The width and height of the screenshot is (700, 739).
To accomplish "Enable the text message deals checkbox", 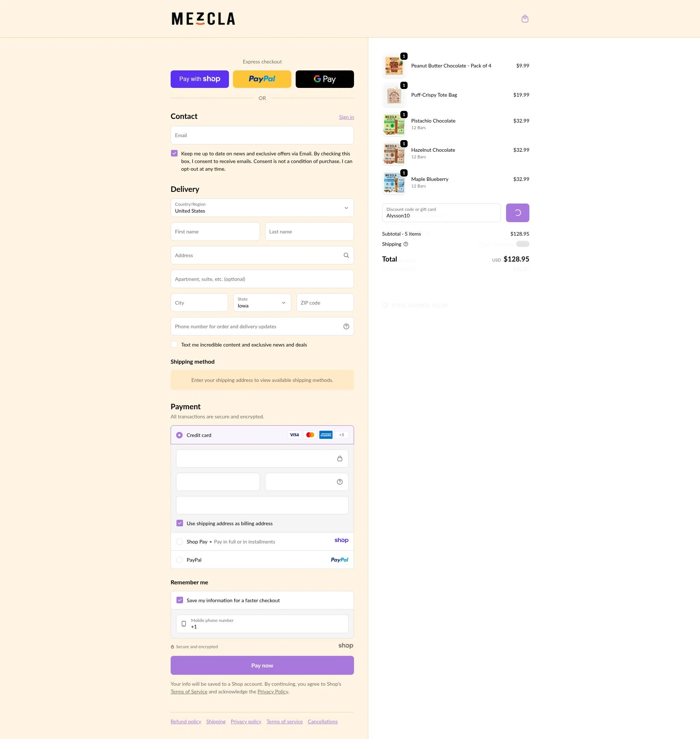I will click(174, 344).
